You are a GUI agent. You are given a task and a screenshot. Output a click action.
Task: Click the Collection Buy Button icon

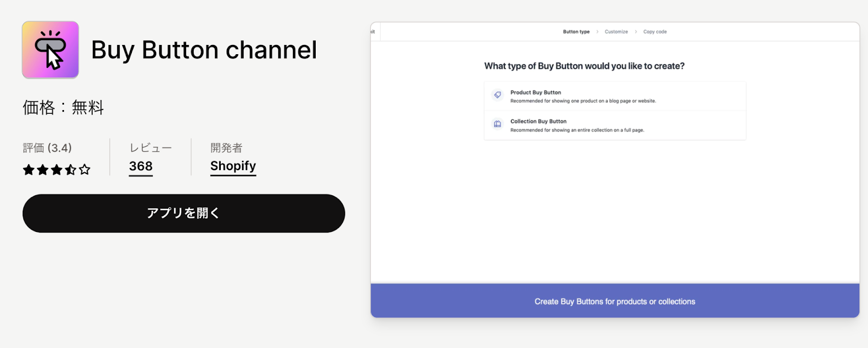coord(497,124)
